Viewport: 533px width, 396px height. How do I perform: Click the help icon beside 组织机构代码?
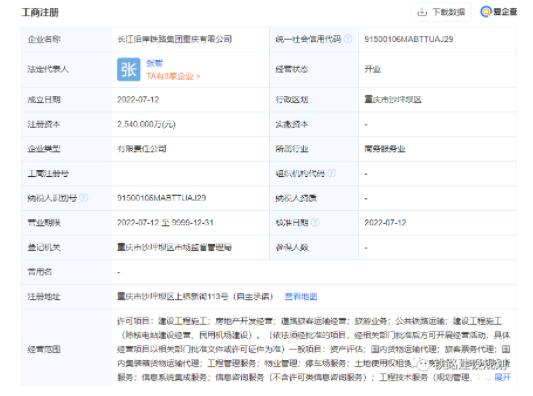click(x=331, y=173)
